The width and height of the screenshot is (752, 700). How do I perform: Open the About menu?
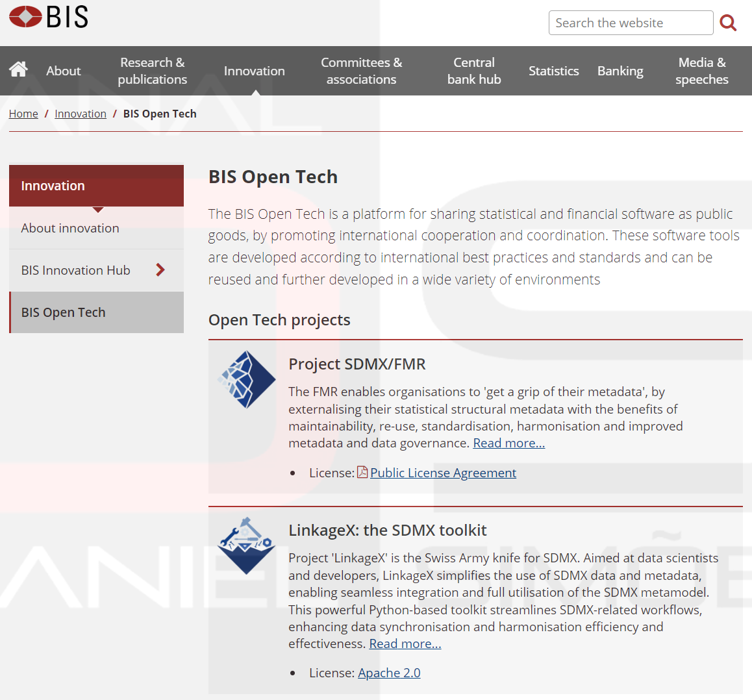pos(63,71)
